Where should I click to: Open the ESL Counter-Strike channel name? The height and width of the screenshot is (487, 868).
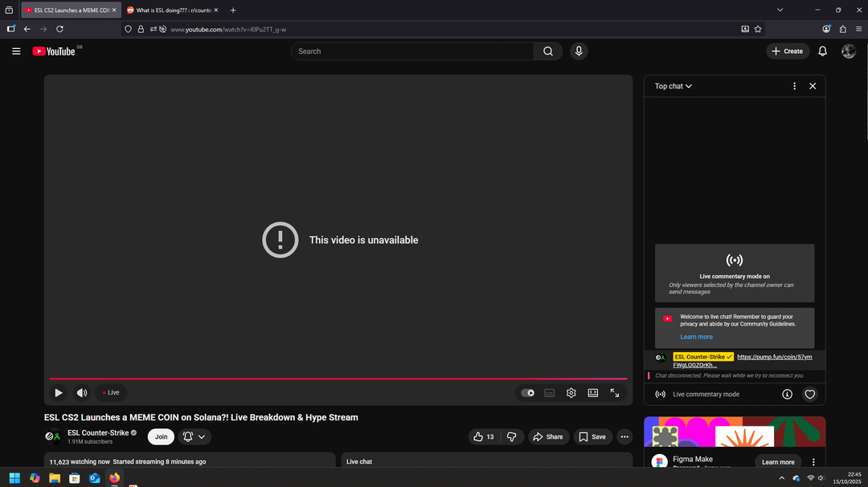pos(98,433)
